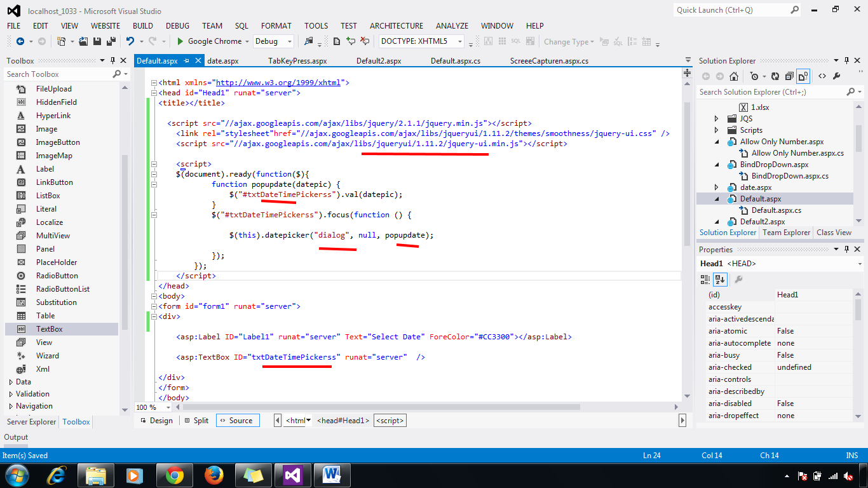
Task: Click the Source view button
Action: pos(236,420)
